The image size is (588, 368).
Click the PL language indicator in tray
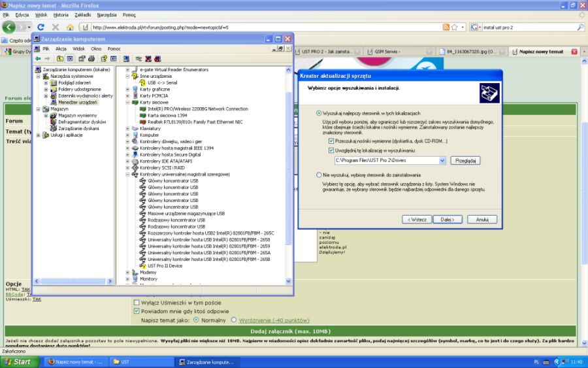coord(536,362)
